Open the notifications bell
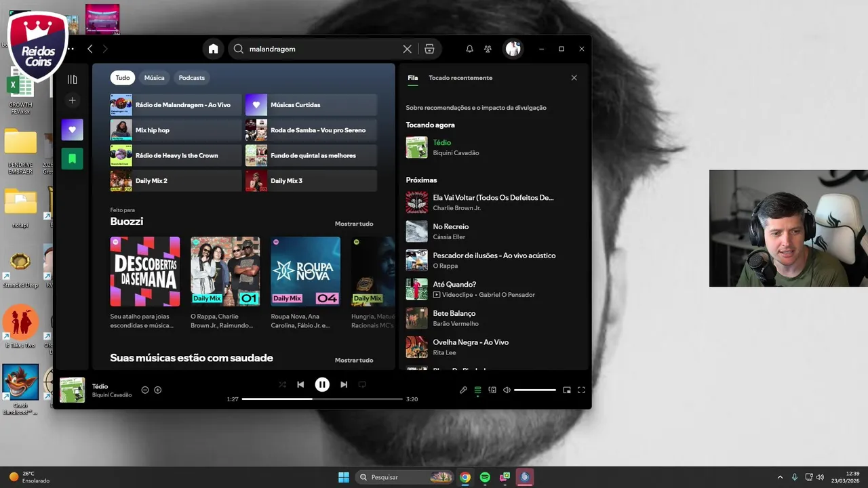The height and width of the screenshot is (488, 868). point(469,49)
